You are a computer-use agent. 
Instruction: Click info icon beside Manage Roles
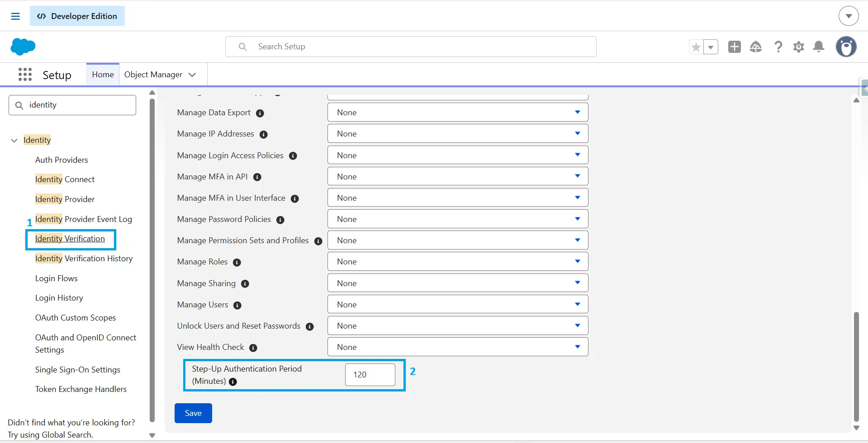[237, 263]
